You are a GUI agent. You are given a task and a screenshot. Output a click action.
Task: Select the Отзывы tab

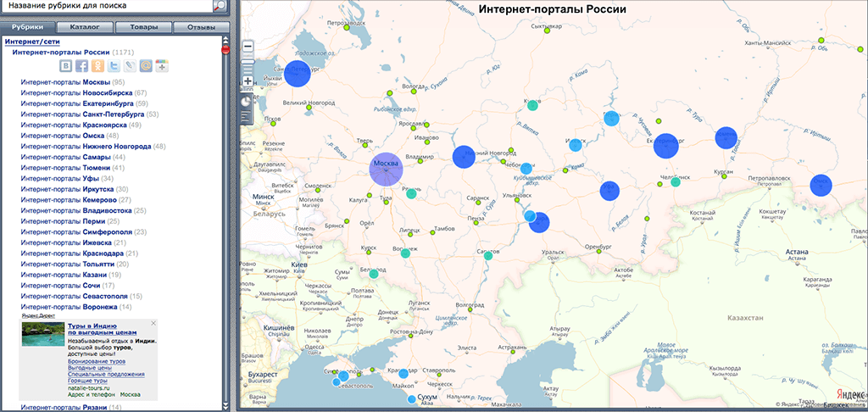tap(201, 28)
